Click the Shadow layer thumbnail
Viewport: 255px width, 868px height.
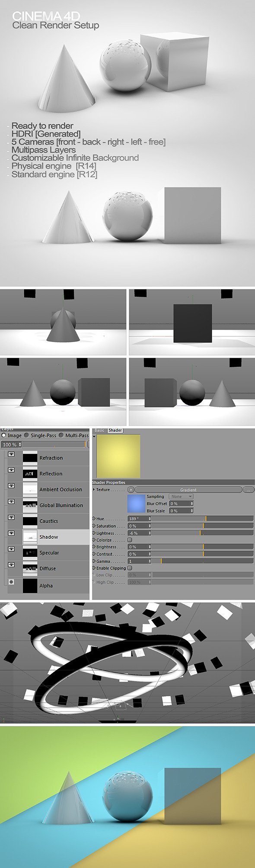click(x=30, y=537)
